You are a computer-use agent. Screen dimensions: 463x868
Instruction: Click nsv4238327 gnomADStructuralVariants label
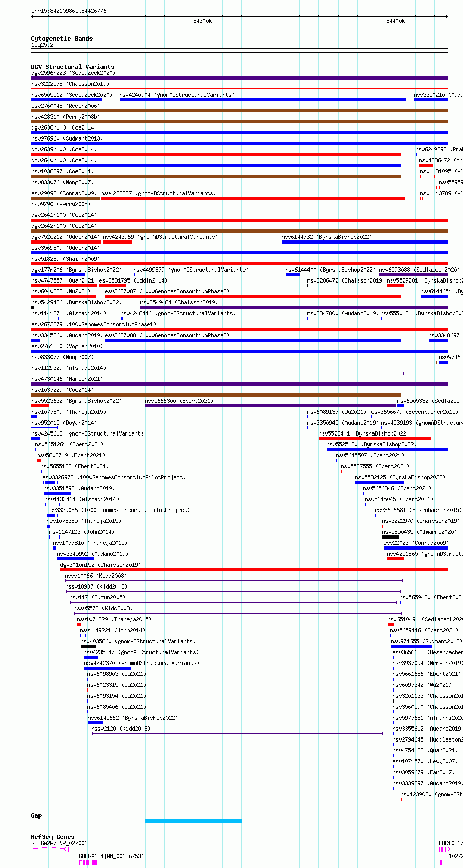pyautogui.click(x=158, y=194)
